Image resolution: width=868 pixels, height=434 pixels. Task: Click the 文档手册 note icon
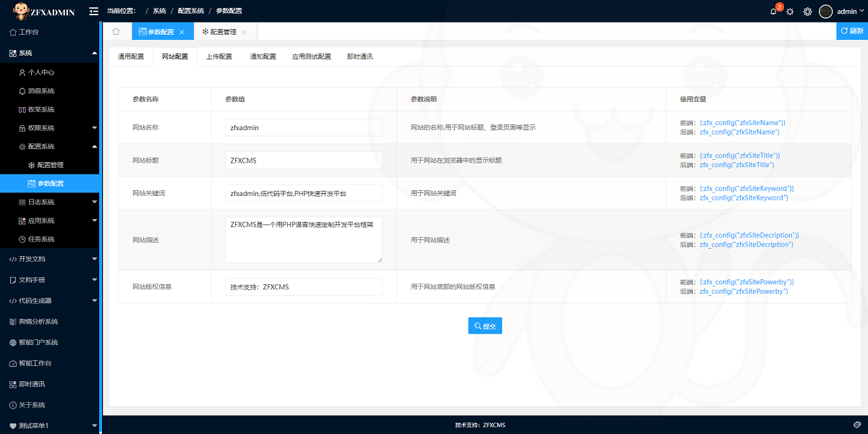pyautogui.click(x=13, y=279)
